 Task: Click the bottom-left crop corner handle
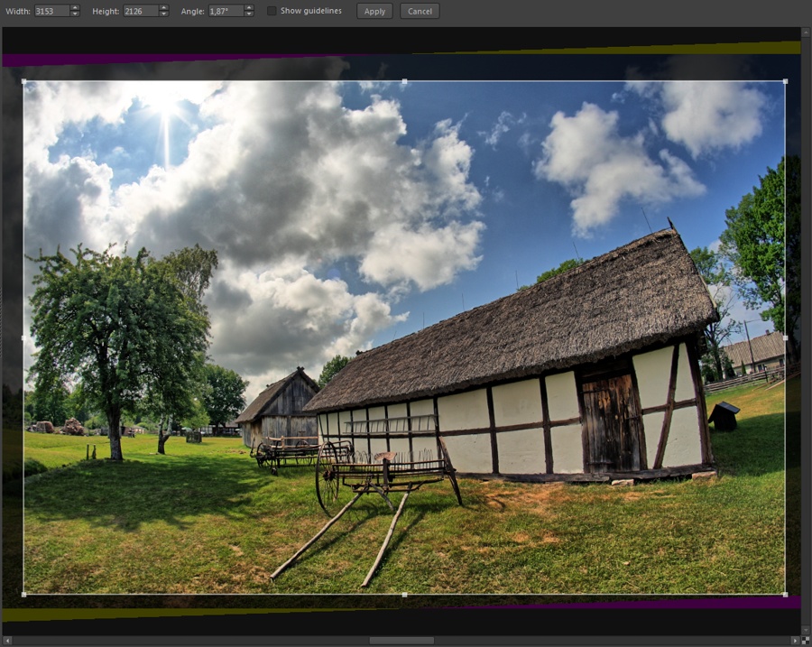click(23, 595)
